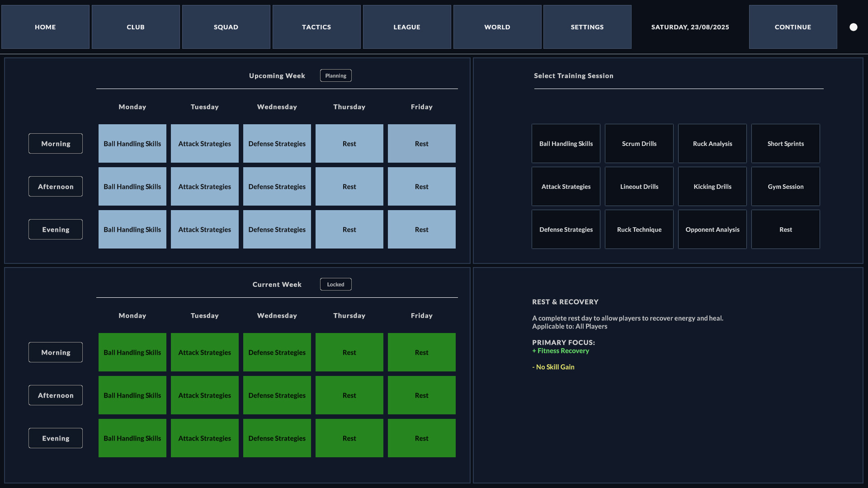Select the Upcoming Week Morning row label
The image size is (868, 488).
[56, 144]
